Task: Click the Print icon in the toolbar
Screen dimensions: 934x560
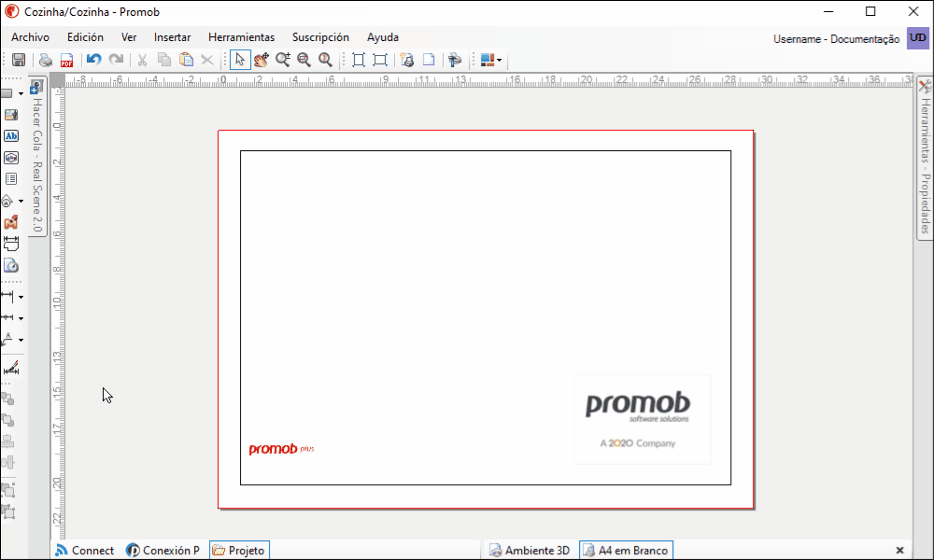Action: point(45,60)
